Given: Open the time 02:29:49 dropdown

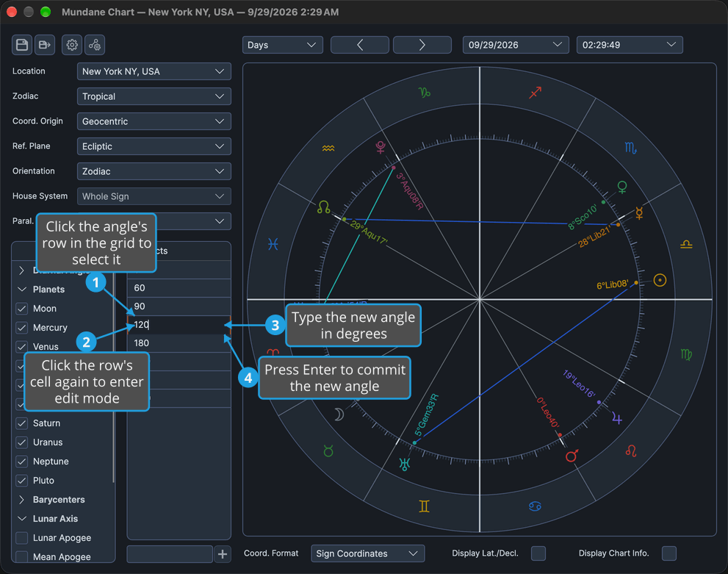Looking at the screenshot, I should pos(630,45).
